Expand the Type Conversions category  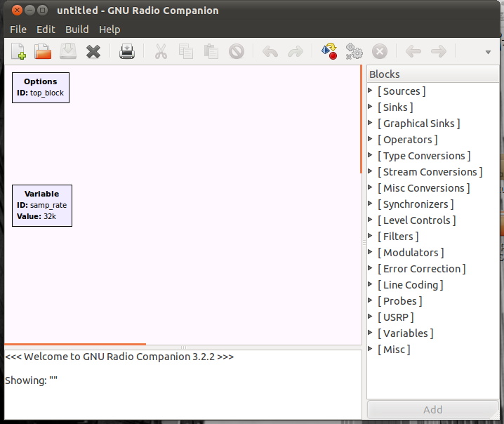coord(370,155)
